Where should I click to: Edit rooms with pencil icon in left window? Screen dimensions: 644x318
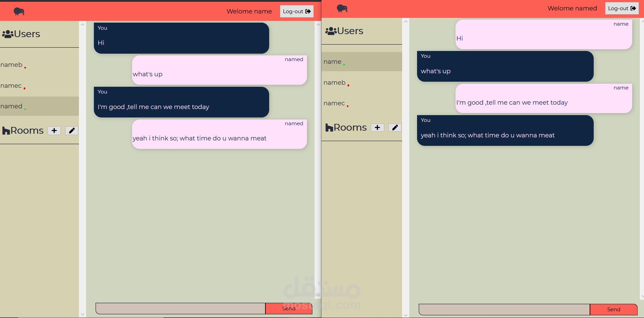pyautogui.click(x=72, y=131)
